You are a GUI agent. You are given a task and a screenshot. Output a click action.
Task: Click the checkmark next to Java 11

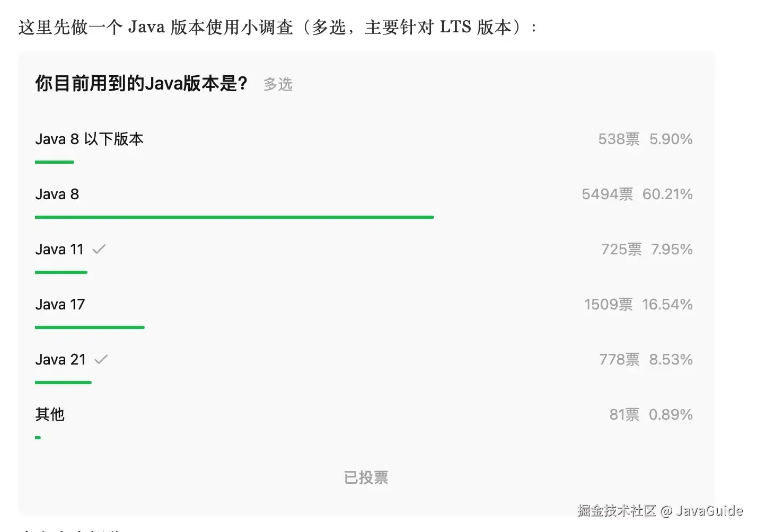(99, 249)
